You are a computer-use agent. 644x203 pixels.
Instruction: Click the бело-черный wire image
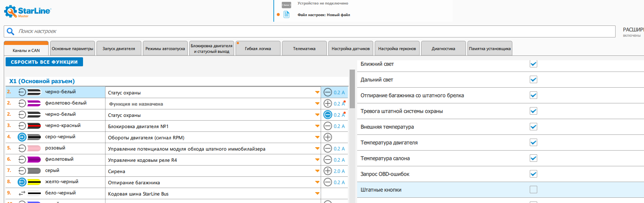point(34,193)
